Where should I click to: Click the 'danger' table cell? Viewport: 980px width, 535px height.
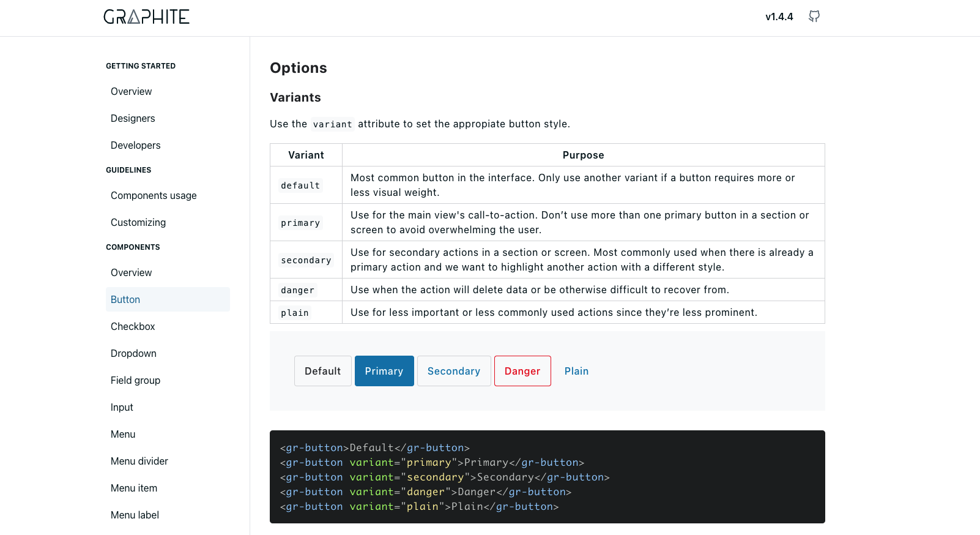click(306, 290)
